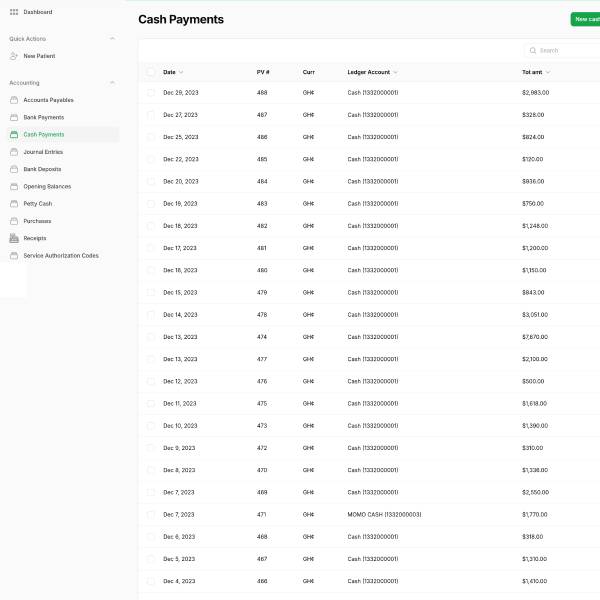Open the Date column sort dropdown

pos(181,72)
